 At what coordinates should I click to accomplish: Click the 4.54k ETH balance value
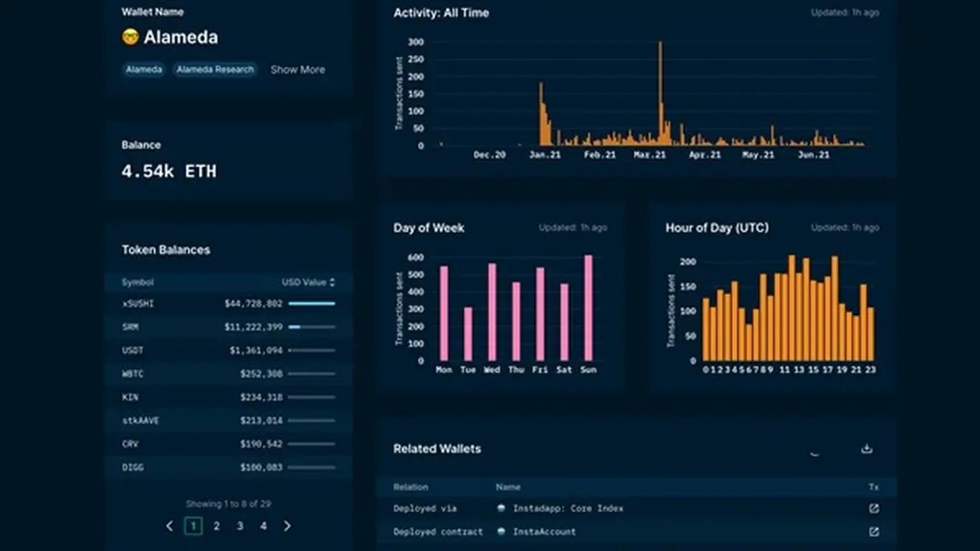click(x=169, y=171)
